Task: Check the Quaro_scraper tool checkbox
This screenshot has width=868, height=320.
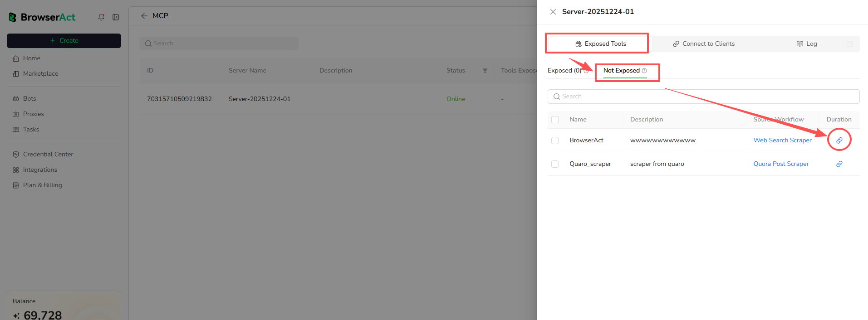Action: 555,164
